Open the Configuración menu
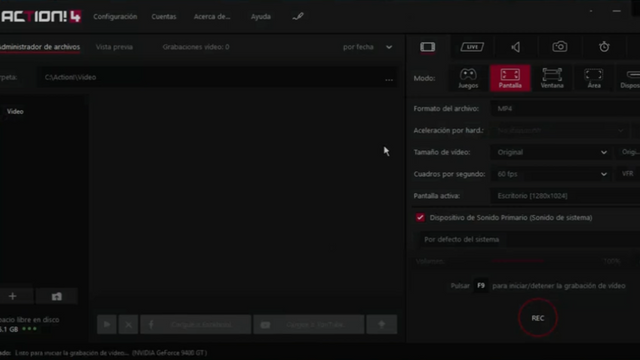This screenshot has width=640, height=360. tap(115, 17)
